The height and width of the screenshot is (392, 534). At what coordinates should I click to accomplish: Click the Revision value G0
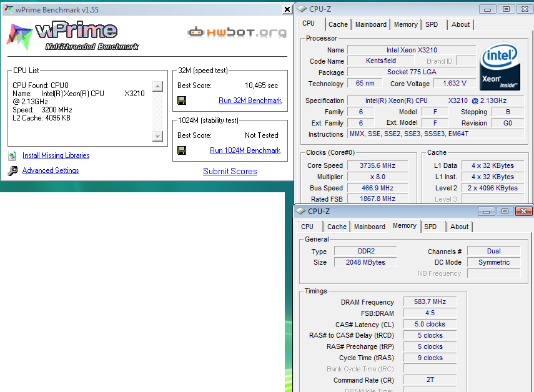click(x=508, y=123)
